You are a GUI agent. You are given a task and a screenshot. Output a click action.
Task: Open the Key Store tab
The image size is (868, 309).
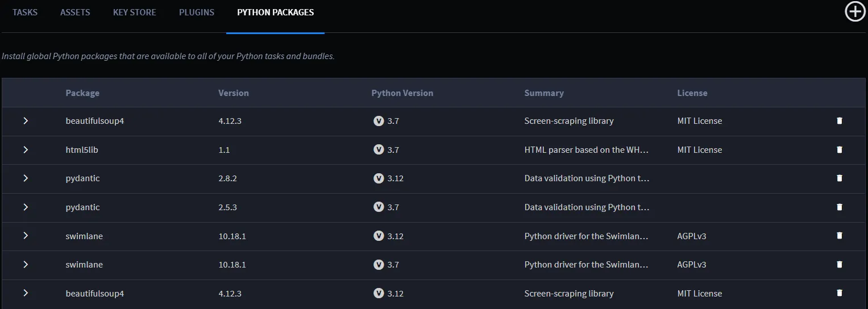pos(134,12)
